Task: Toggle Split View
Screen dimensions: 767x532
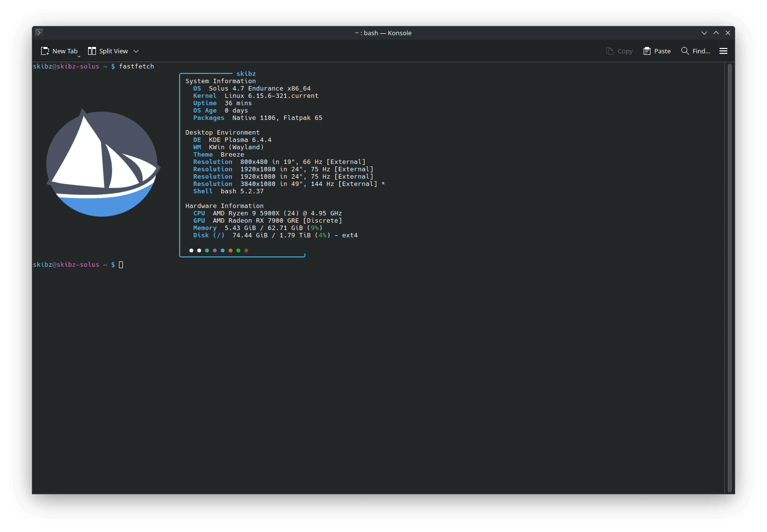Action: click(108, 51)
